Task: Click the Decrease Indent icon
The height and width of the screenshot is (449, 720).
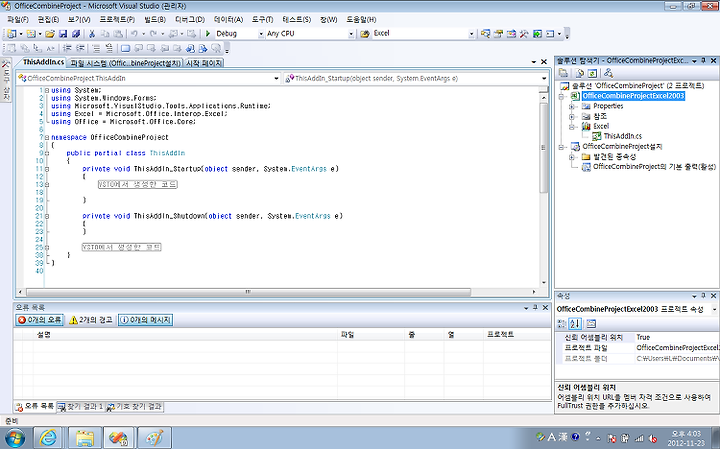Action: coord(68,48)
